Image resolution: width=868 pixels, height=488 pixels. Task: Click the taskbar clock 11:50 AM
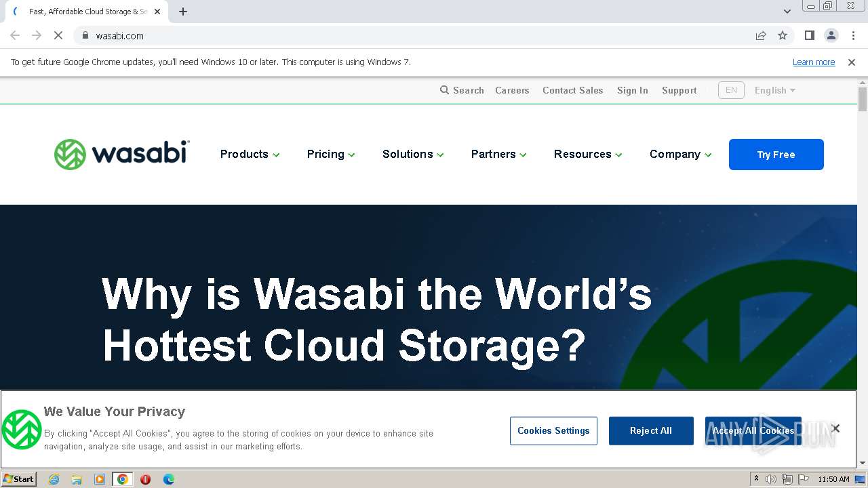click(x=833, y=479)
